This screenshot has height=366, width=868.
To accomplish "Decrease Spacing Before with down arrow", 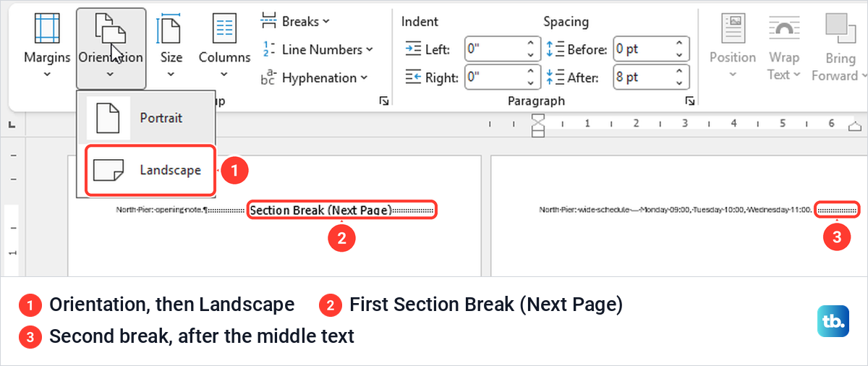I will pyautogui.click(x=679, y=56).
